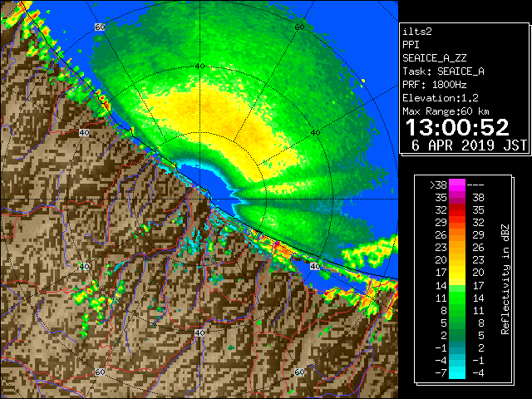Viewport: 532px width, 399px height.
Task: Click the "-7" legend value
Action: 441,373
